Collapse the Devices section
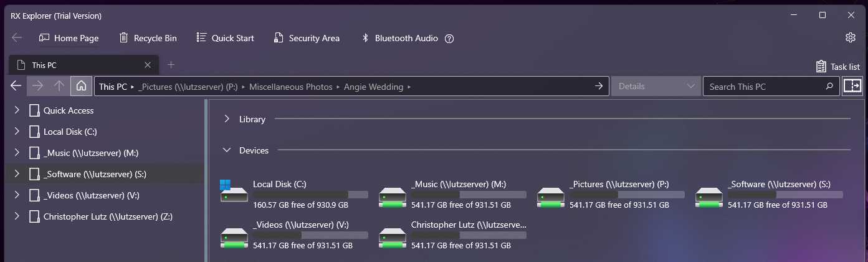The image size is (868, 262). (227, 150)
